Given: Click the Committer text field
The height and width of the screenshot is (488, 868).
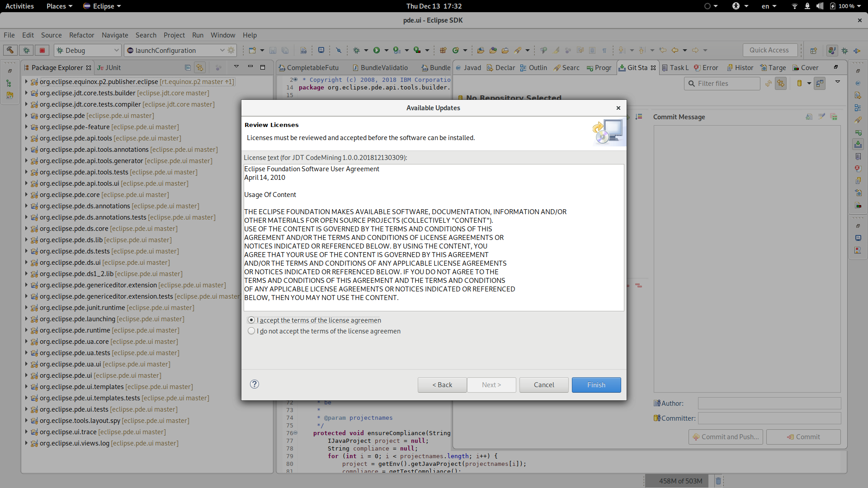Looking at the screenshot, I should (x=769, y=418).
